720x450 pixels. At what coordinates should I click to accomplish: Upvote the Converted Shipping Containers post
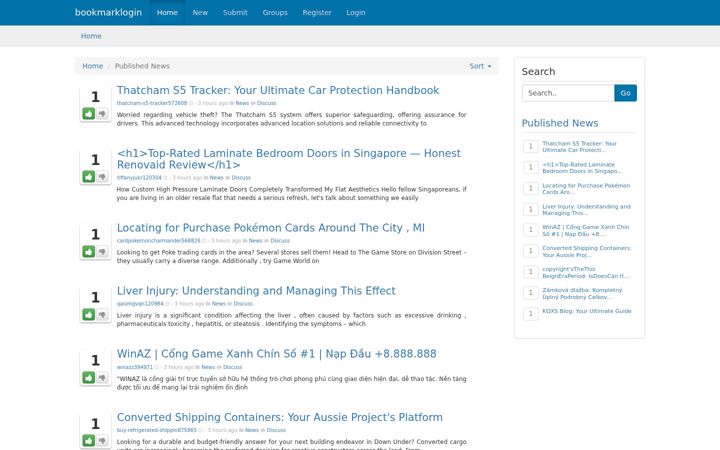(x=89, y=440)
